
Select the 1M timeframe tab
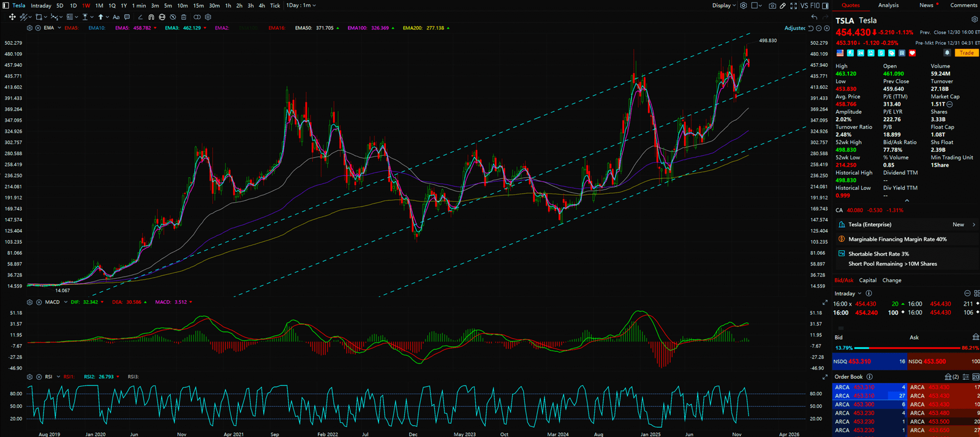[99, 6]
